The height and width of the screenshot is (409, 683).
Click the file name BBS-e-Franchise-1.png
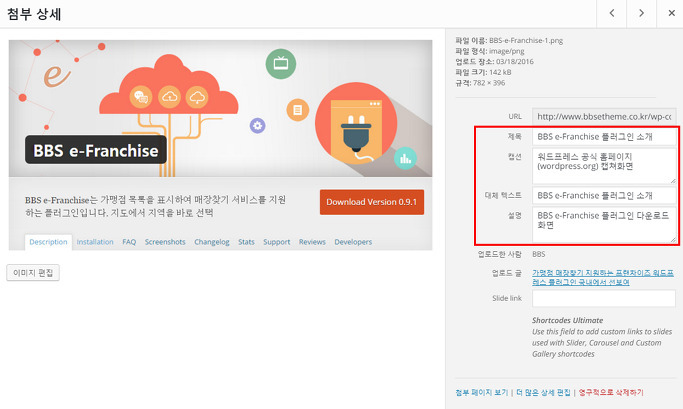526,41
